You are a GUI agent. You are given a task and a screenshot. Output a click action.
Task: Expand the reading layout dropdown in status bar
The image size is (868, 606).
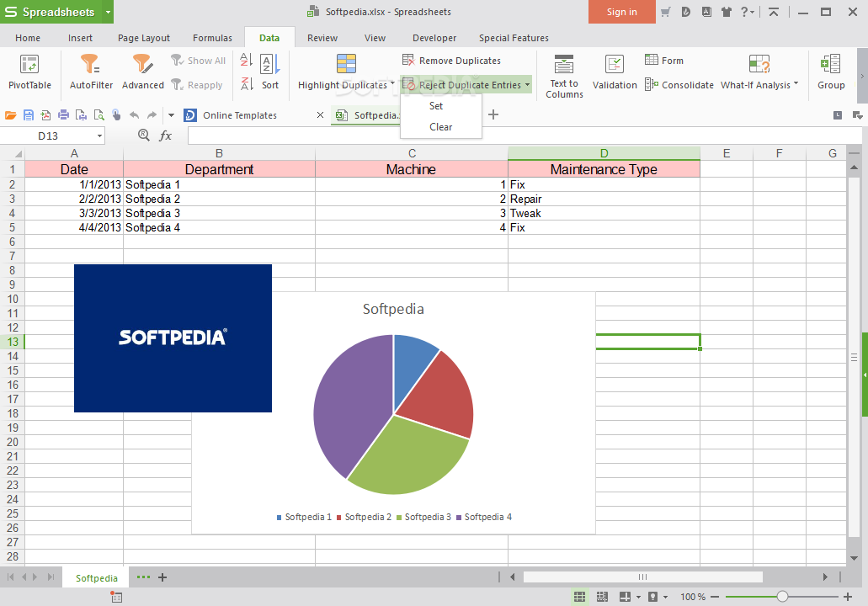[x=638, y=597]
